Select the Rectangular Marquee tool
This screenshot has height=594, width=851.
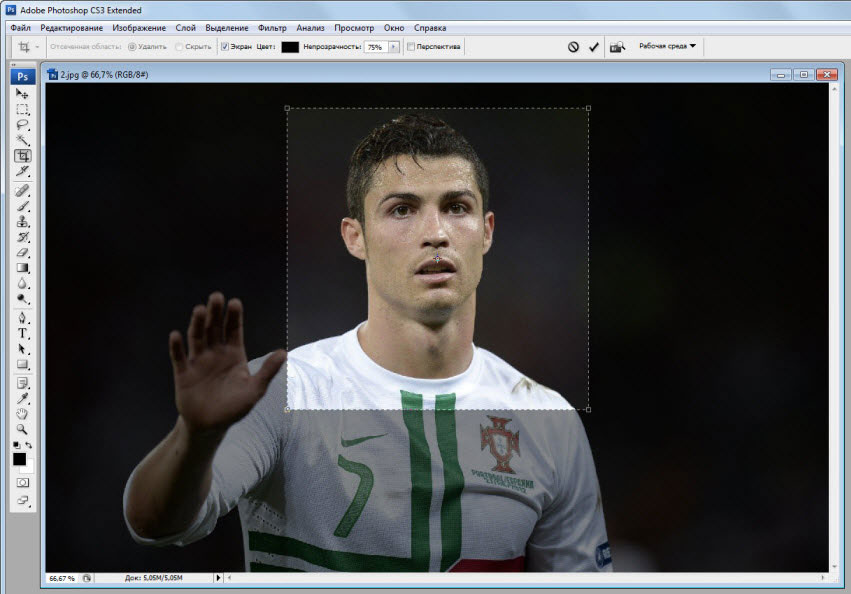tap(22, 110)
